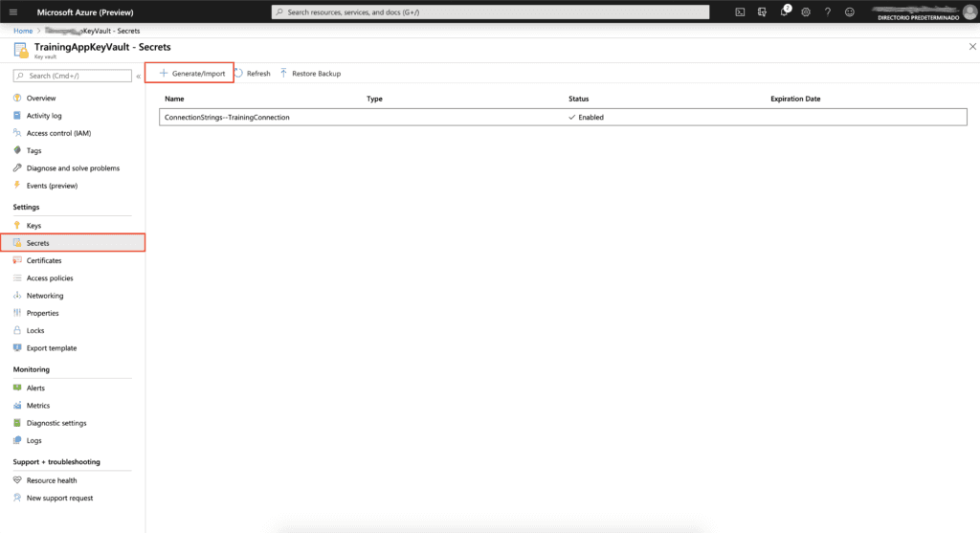
Task: Click the Diagnose and solve problems wrench icon
Action: point(17,168)
